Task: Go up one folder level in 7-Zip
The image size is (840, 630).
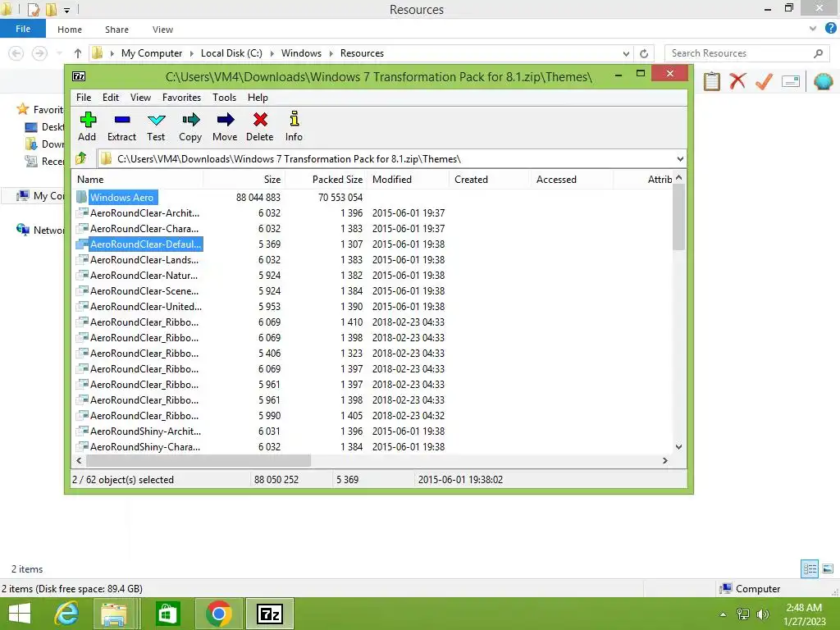Action: coord(81,158)
